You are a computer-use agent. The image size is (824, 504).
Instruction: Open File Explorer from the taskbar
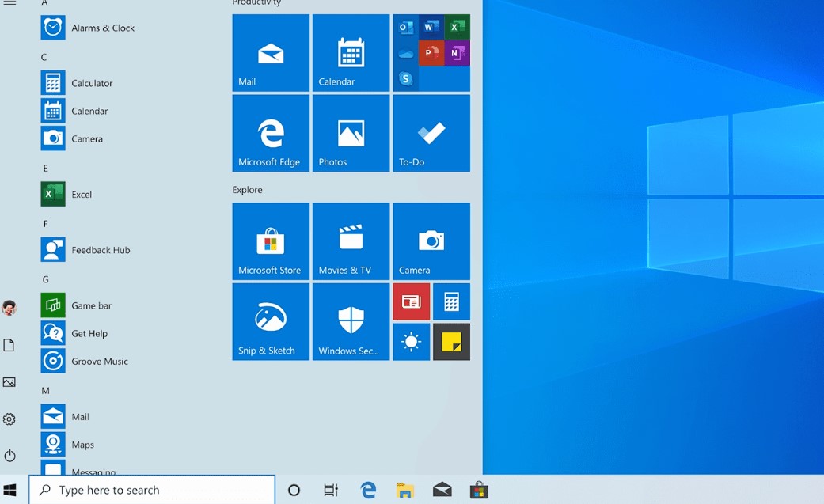[x=405, y=491]
